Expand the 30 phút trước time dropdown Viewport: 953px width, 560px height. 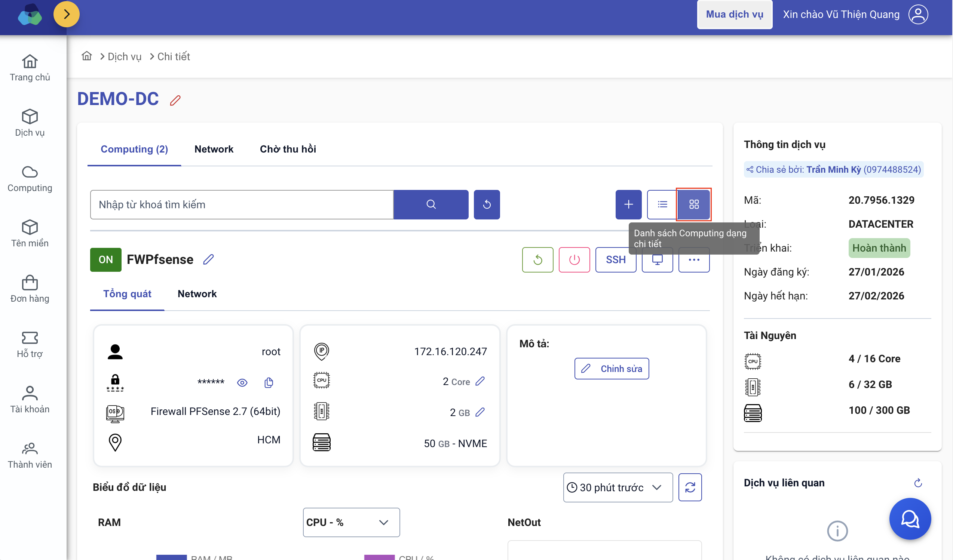(618, 487)
